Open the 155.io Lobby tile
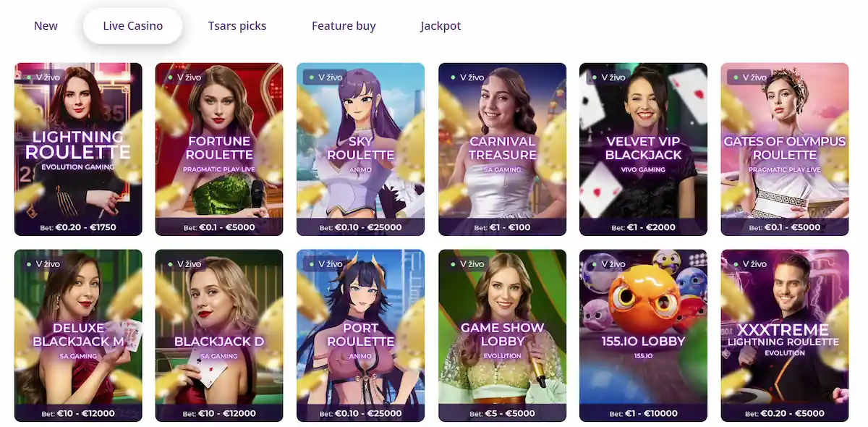The height and width of the screenshot is (427, 868). point(643,336)
